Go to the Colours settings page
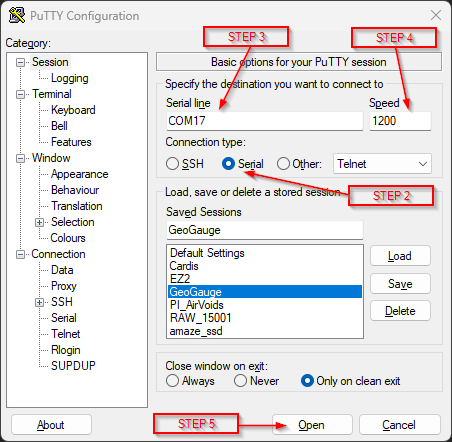 [x=68, y=238]
